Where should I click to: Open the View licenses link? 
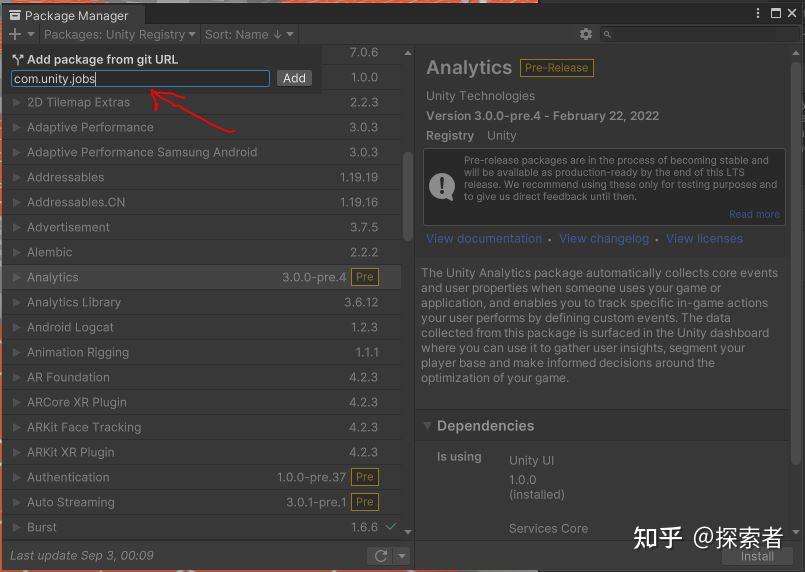pos(704,239)
